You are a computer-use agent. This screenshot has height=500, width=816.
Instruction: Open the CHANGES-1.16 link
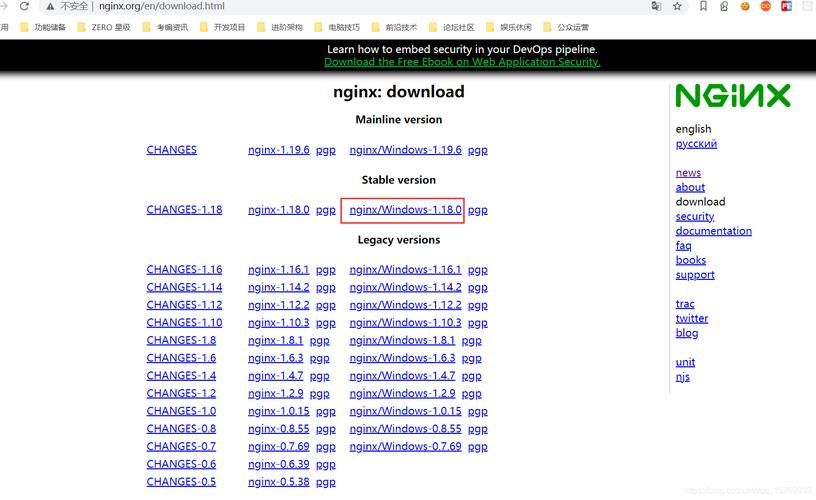[184, 270]
